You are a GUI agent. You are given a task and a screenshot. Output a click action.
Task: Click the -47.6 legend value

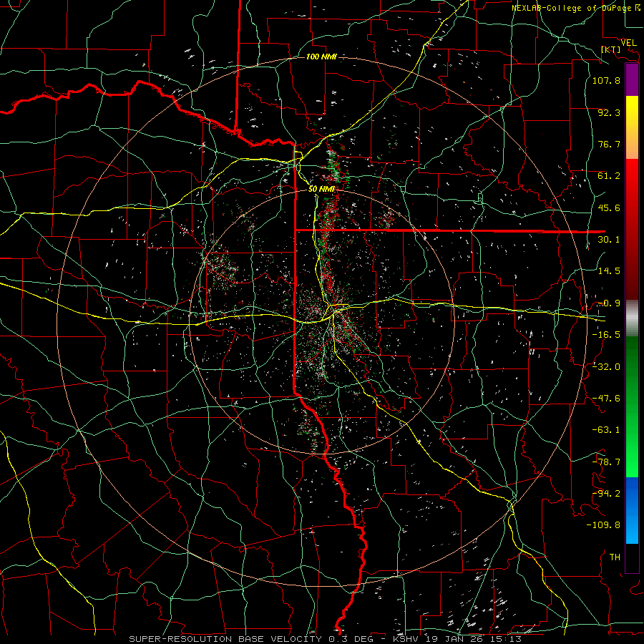tap(606, 399)
